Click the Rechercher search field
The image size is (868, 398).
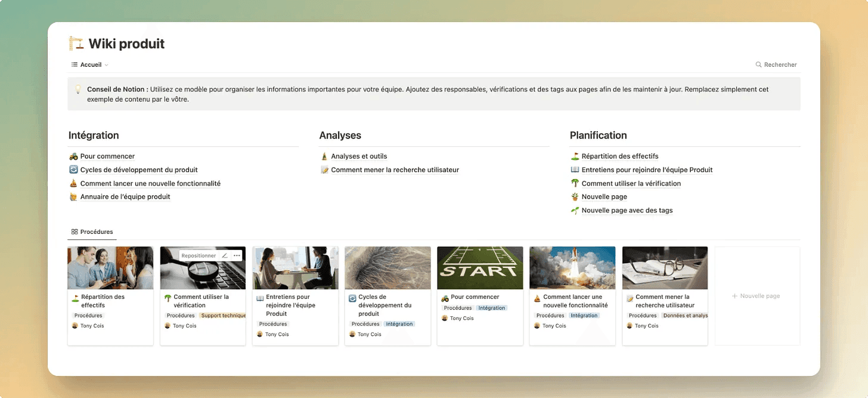[780, 64]
